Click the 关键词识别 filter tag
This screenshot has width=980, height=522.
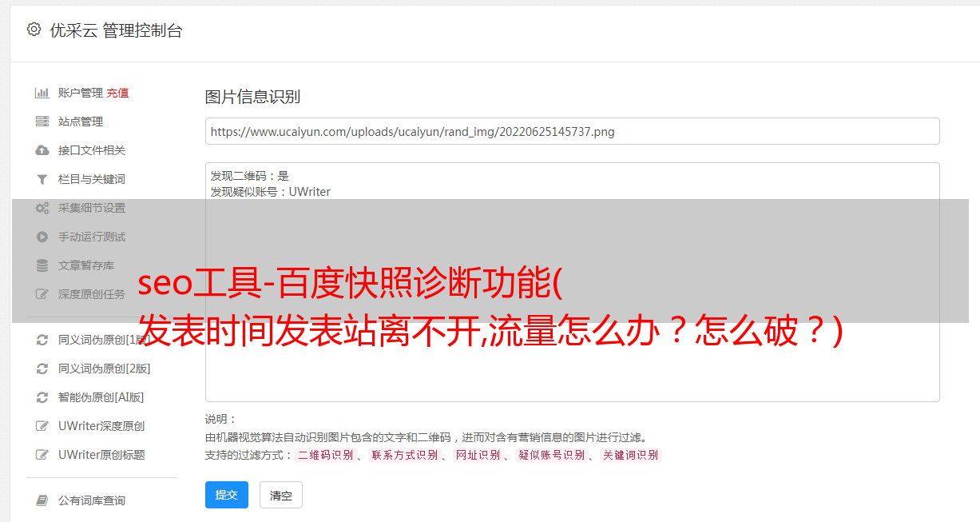[x=631, y=455]
